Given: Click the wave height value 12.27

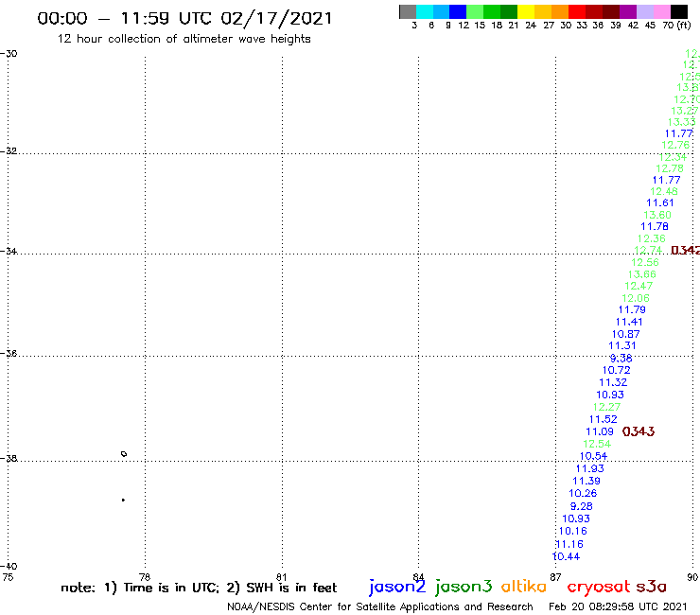Looking at the screenshot, I should pyautogui.click(x=606, y=407).
